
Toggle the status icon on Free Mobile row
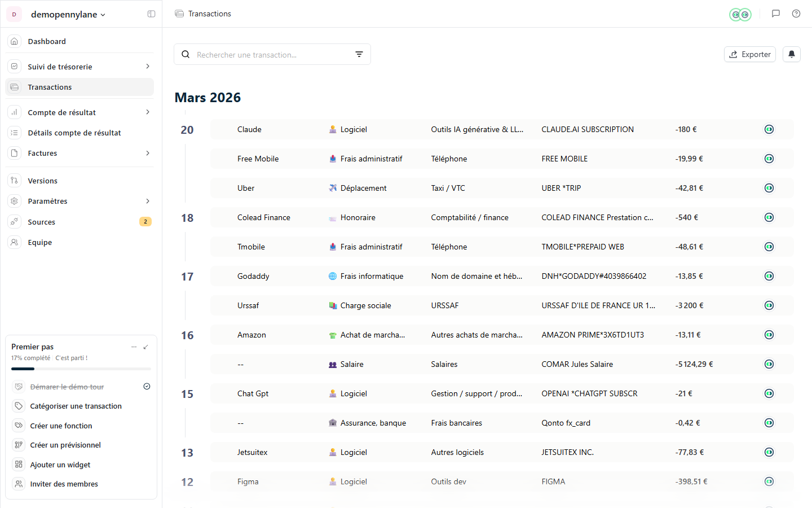[769, 159]
